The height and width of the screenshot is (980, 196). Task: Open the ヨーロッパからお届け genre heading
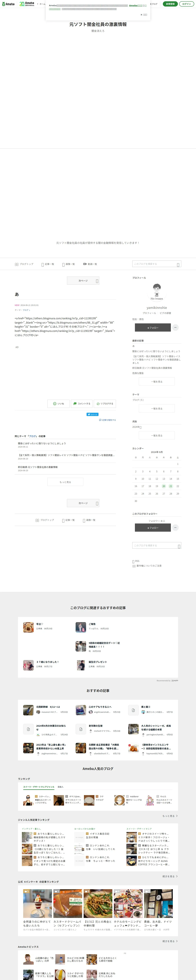pyautogui.click(x=85, y=829)
